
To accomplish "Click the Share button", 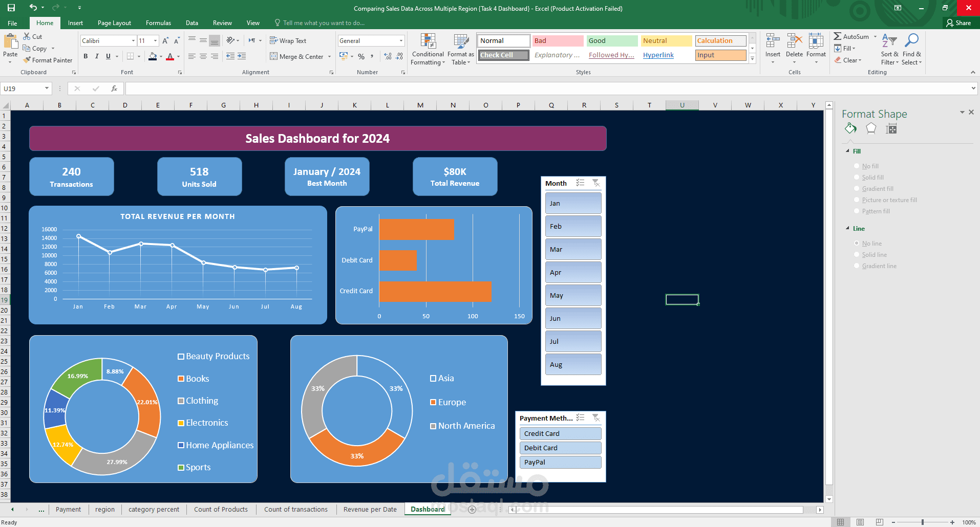I will coord(958,23).
